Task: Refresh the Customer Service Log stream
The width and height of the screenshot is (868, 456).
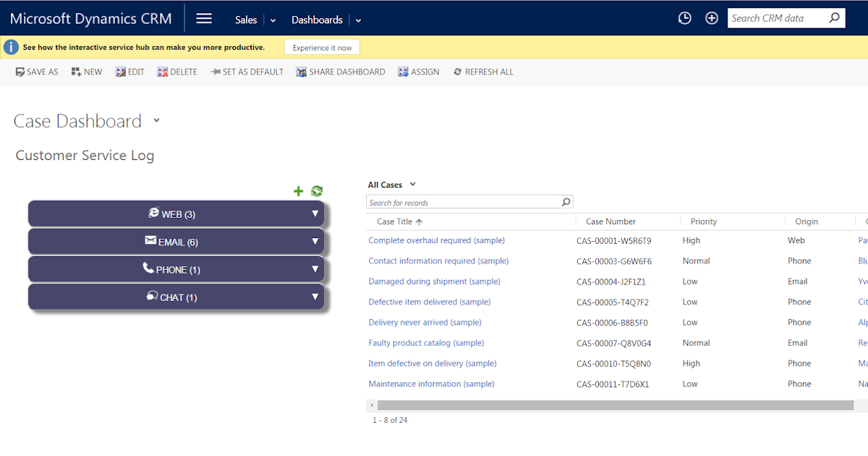Action: click(316, 191)
